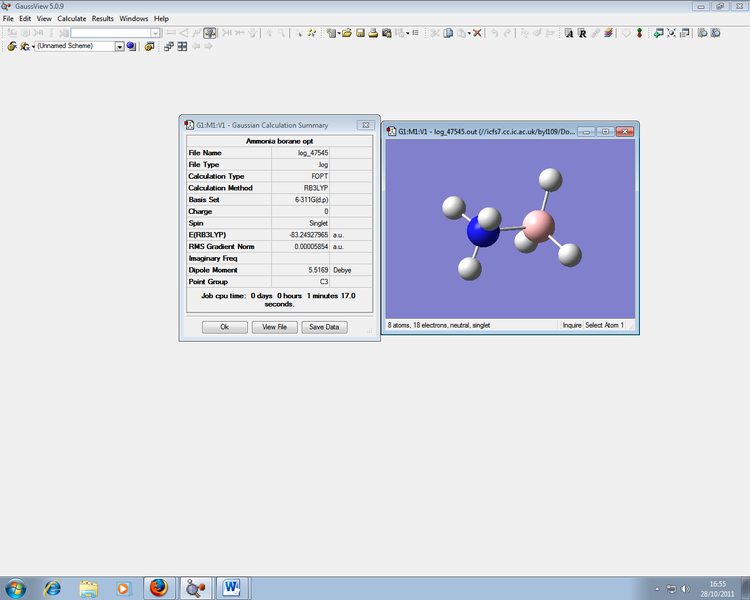This screenshot has height=600, width=750.
Task: Click the Open file folder icon
Action: click(347, 33)
